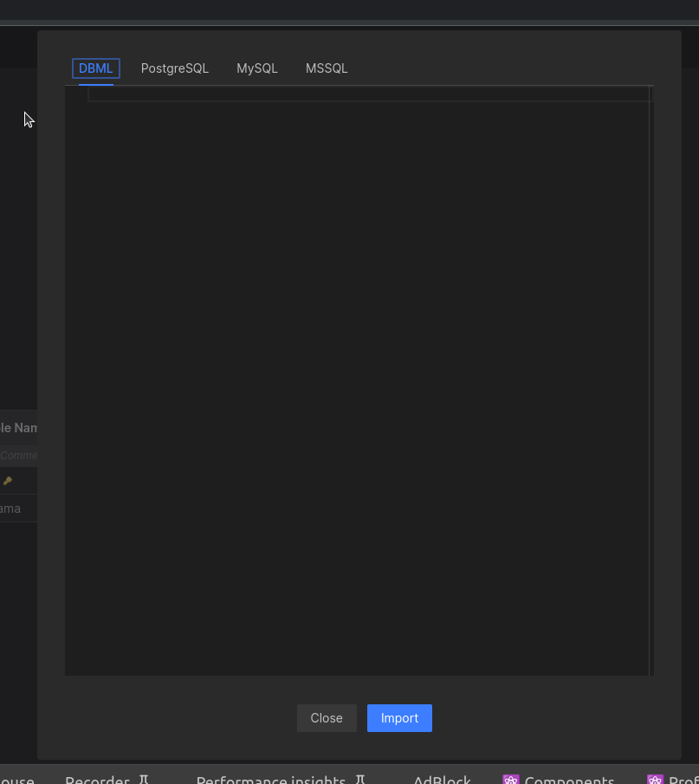This screenshot has width=699, height=784.
Task: Switch to the PostgreSQL tab
Action: point(175,68)
